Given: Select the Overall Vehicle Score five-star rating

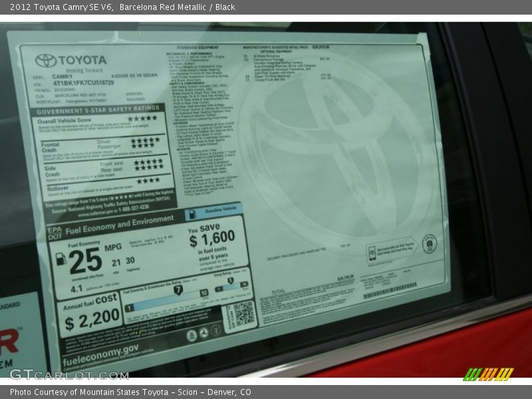Looking at the screenshot, I should 142,119.
